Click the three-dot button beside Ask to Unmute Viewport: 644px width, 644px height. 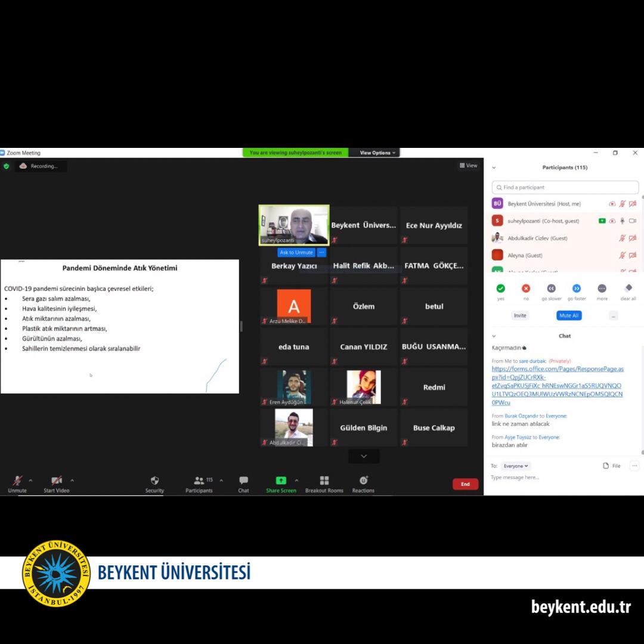pyautogui.click(x=322, y=253)
